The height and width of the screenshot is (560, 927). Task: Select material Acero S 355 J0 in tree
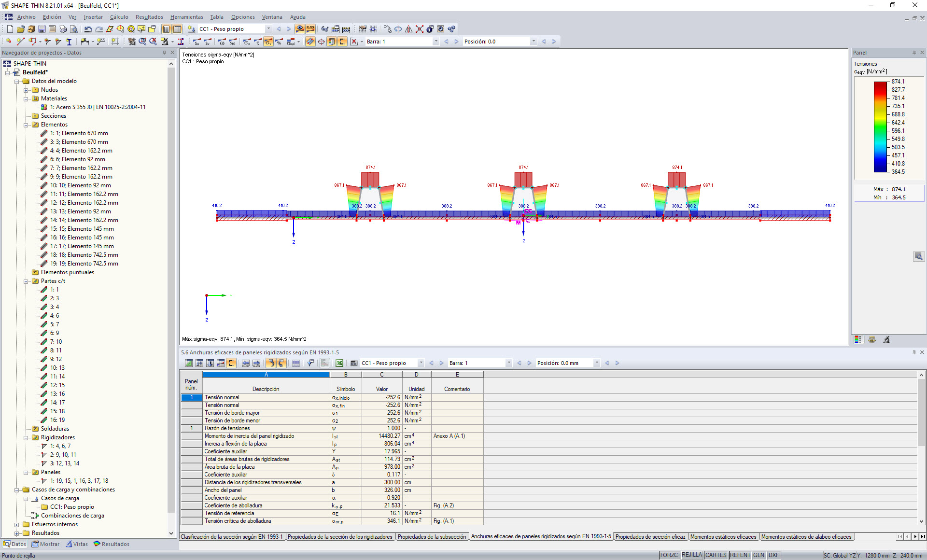(98, 107)
